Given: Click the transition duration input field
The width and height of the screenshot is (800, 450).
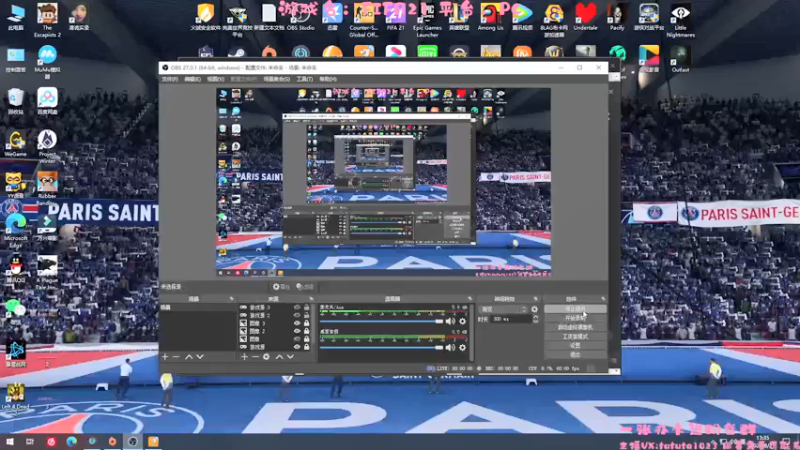Looking at the screenshot, I should pyautogui.click(x=511, y=319).
